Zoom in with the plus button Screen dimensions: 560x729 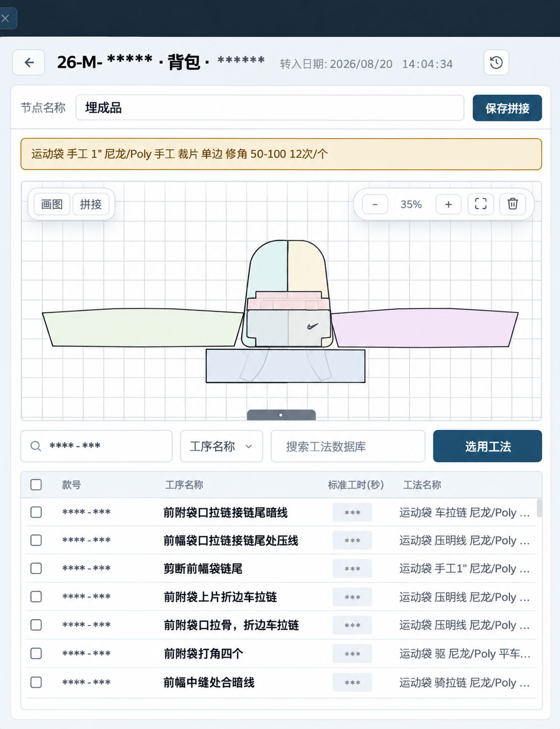coord(448,204)
